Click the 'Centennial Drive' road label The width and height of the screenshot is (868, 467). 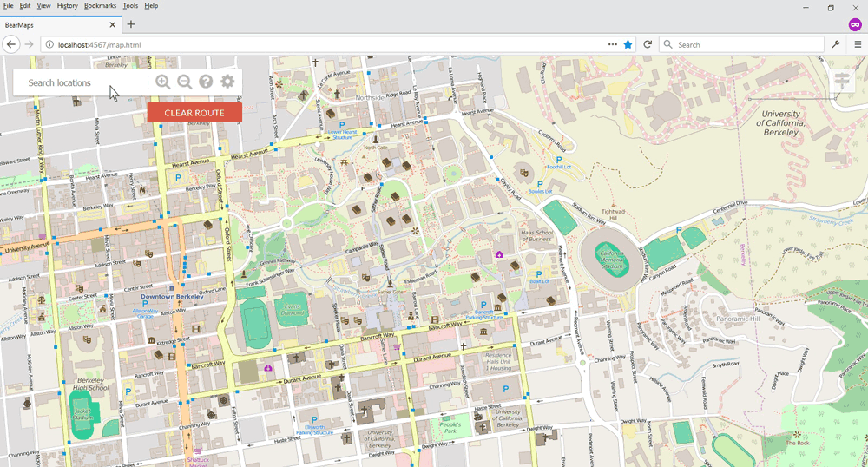coord(730,208)
